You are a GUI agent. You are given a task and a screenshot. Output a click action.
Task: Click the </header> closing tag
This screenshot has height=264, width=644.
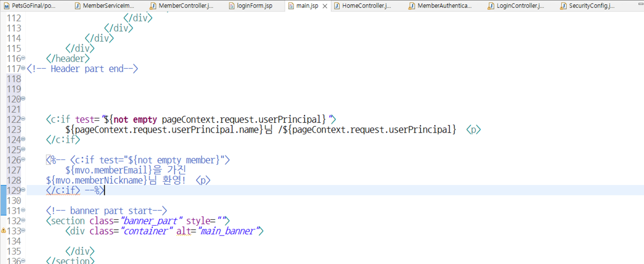coord(68,59)
